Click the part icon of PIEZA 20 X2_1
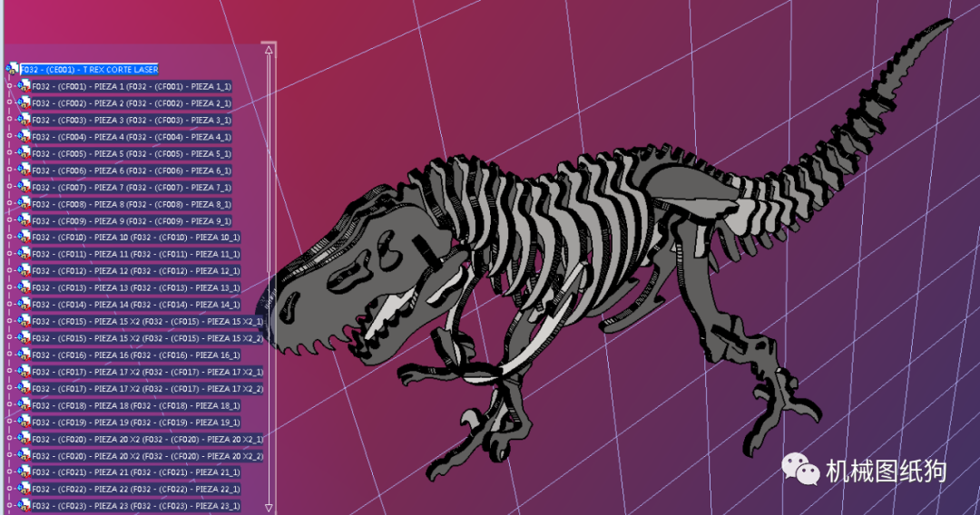The height and width of the screenshot is (515, 980). click(24, 439)
